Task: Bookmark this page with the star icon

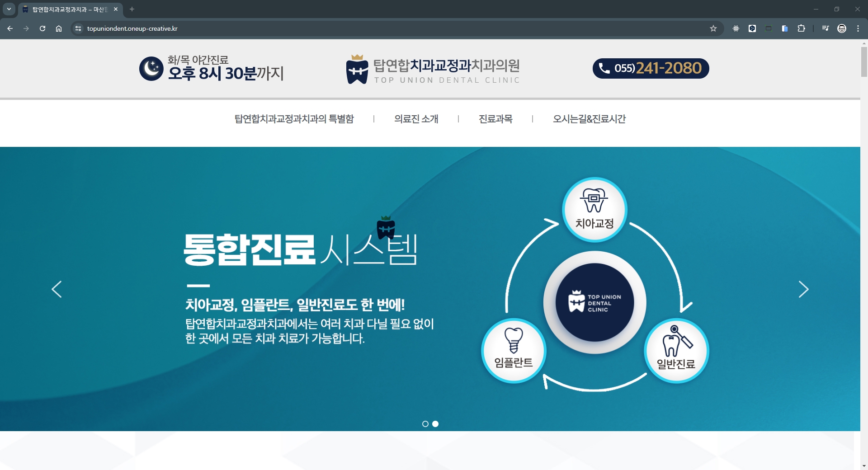Action: (713, 28)
